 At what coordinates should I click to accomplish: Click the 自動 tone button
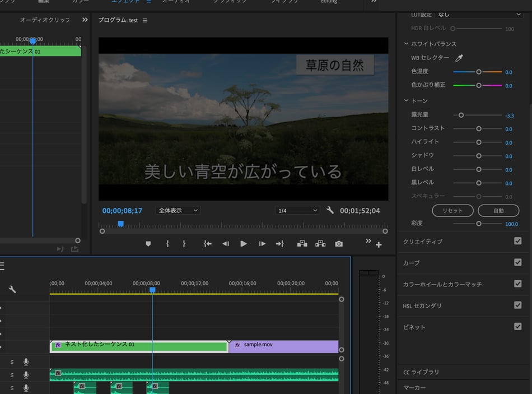(498, 211)
